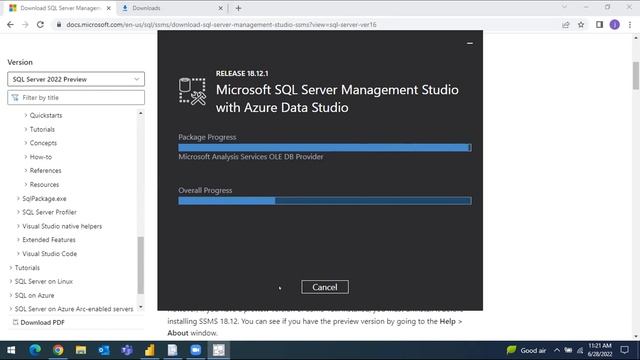Open the taskbar clock and date
Image resolution: width=640 pixels, height=360 pixels.
click(600, 350)
